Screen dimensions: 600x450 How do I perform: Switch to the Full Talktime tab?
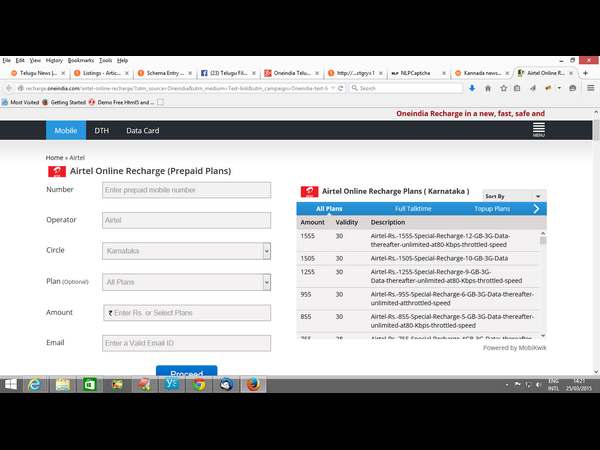pos(413,209)
